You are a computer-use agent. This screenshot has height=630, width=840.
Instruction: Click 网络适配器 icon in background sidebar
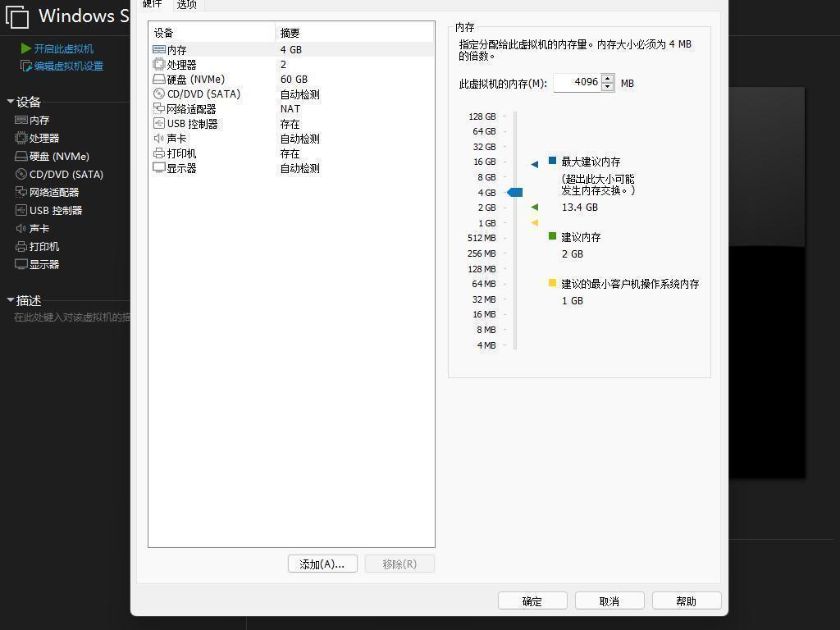click(21, 192)
